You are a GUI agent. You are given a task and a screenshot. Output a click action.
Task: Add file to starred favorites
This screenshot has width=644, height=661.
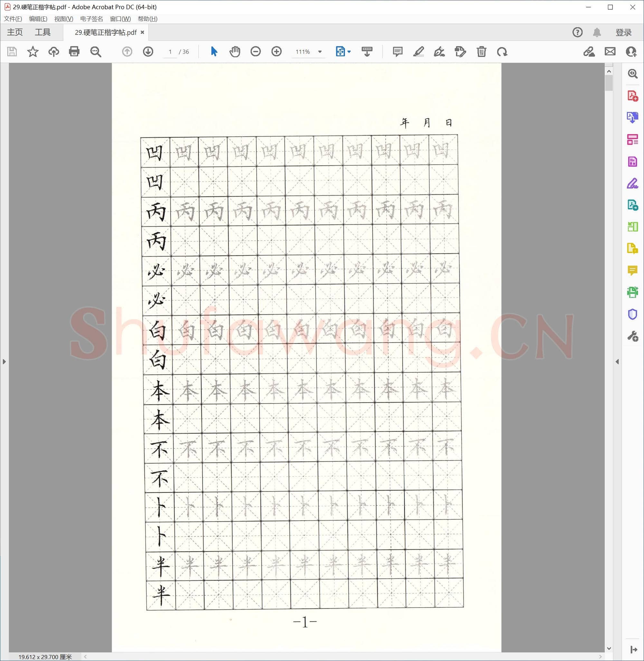tap(33, 52)
